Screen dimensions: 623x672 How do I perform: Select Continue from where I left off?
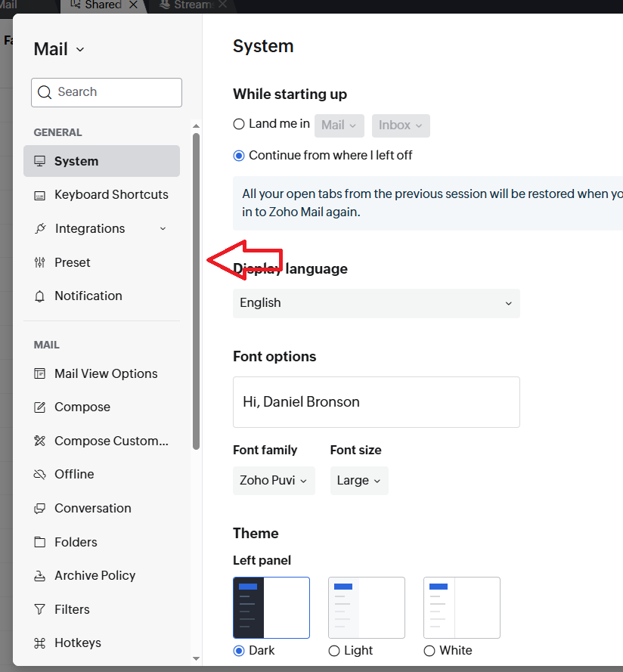tap(239, 156)
